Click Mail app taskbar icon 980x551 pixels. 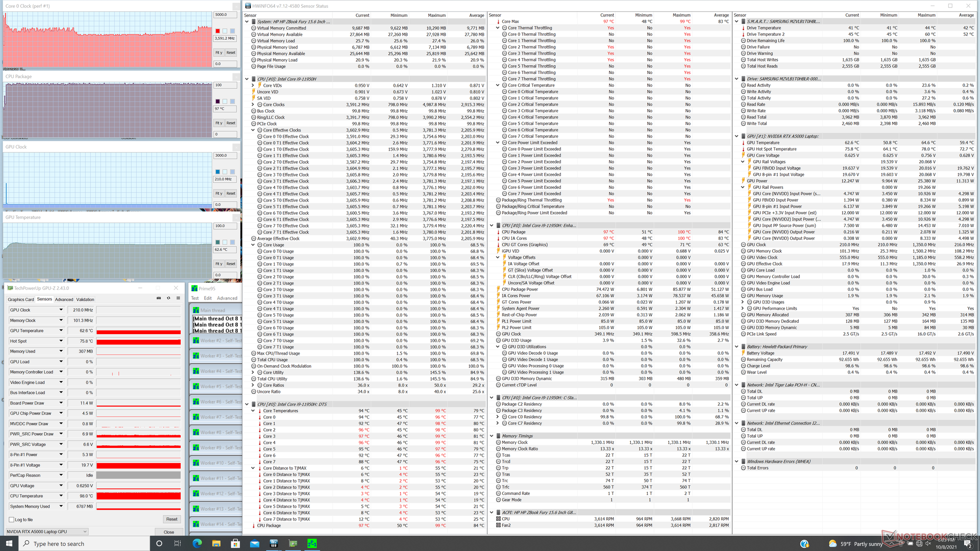[x=254, y=543]
